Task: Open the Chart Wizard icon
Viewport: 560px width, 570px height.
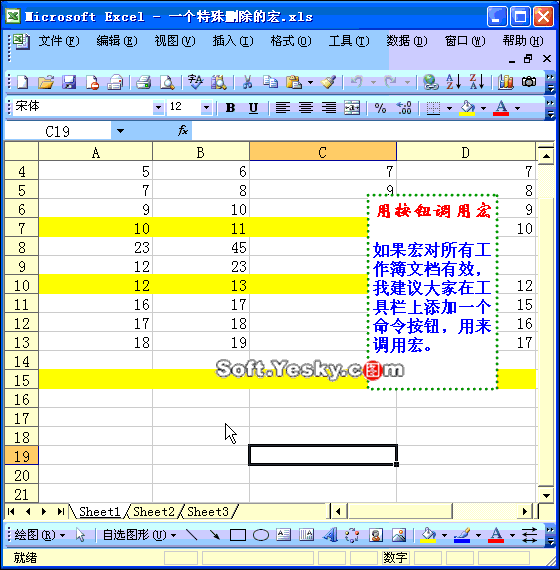Action: (x=506, y=82)
